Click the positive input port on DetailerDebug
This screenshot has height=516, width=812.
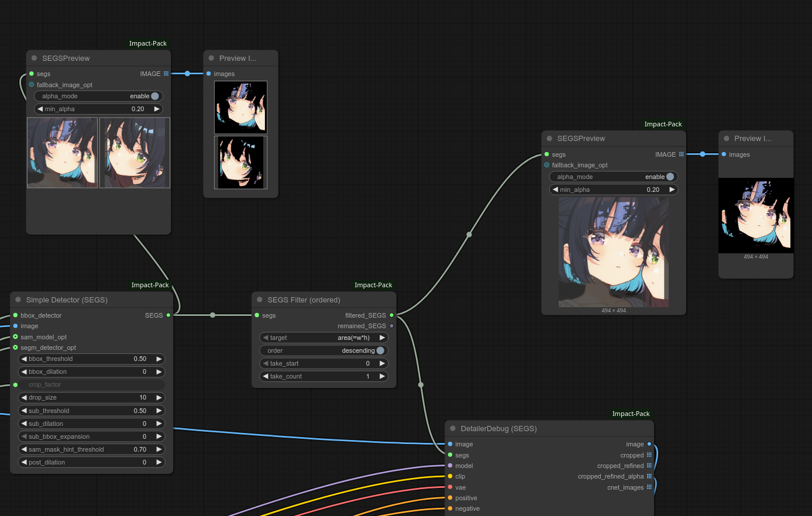coord(450,498)
